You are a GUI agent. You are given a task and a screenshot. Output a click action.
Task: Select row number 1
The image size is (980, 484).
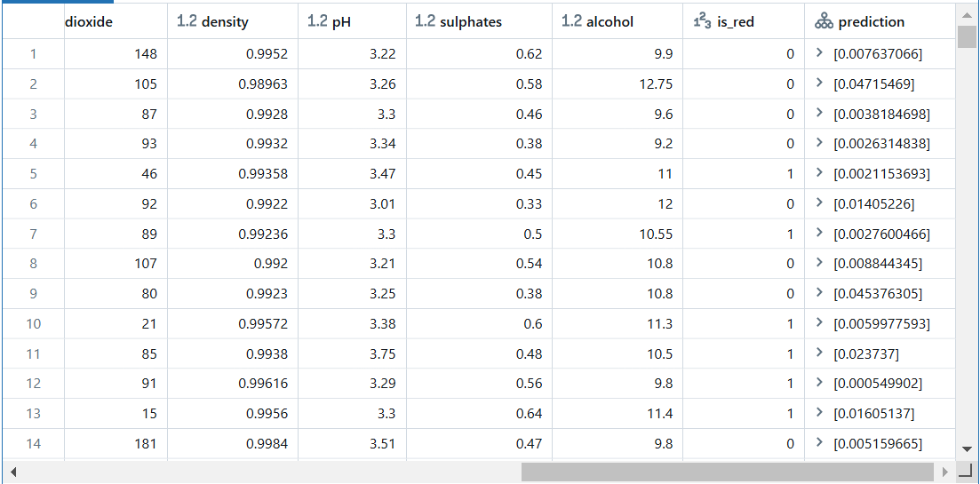(x=33, y=53)
